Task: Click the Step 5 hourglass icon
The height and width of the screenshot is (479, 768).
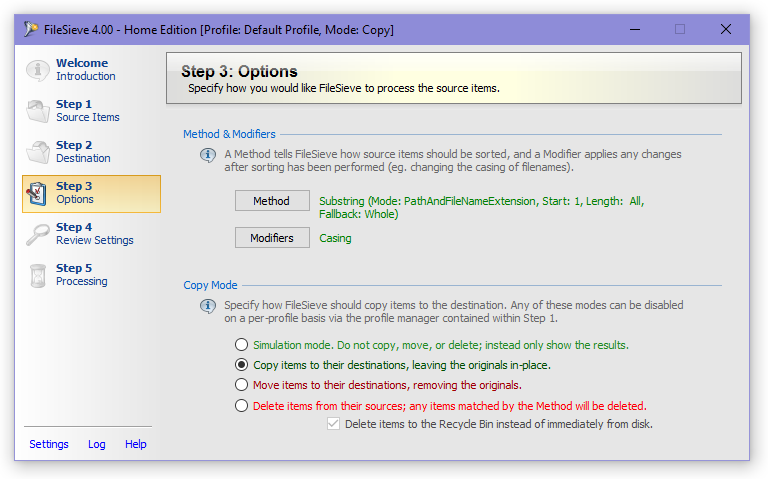Action: (38, 275)
